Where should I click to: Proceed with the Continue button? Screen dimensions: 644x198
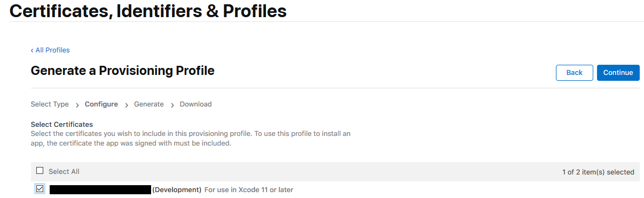click(x=618, y=73)
